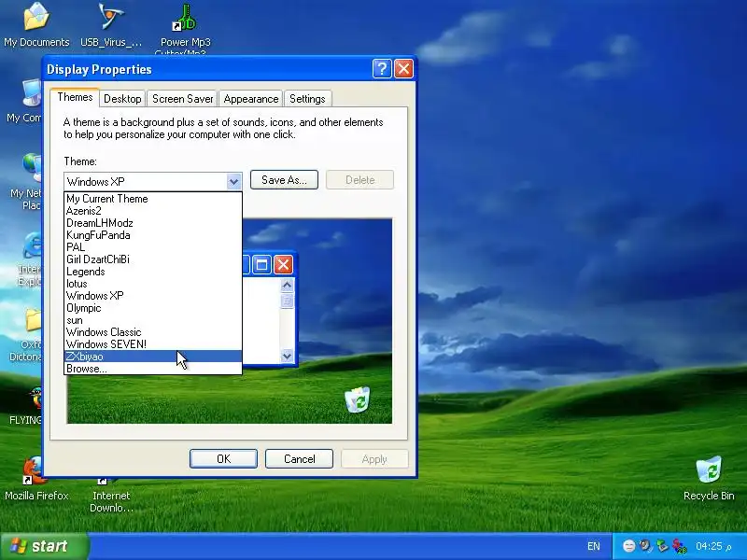Open the USB_Virus desktop shortcut

pyautogui.click(x=111, y=24)
